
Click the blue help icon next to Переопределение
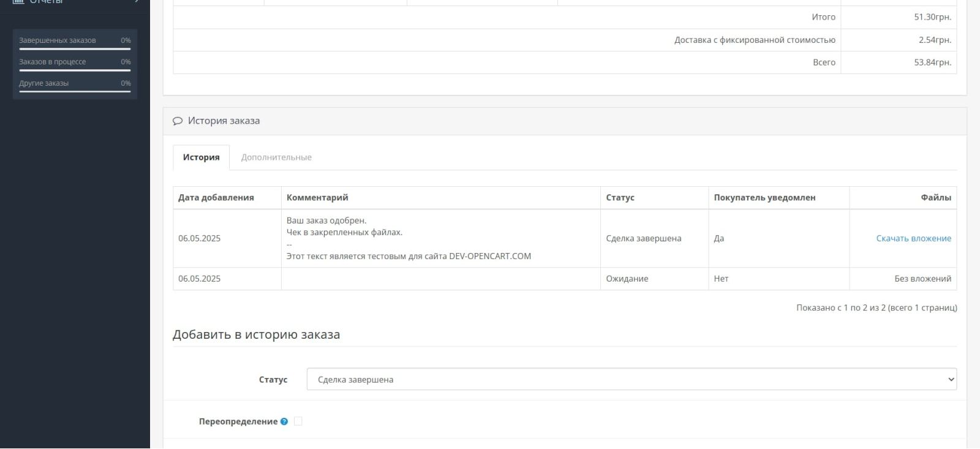284,421
